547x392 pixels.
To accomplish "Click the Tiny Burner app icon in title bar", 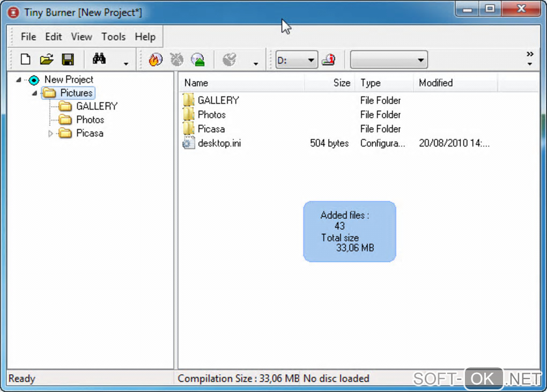I will 13,12.
